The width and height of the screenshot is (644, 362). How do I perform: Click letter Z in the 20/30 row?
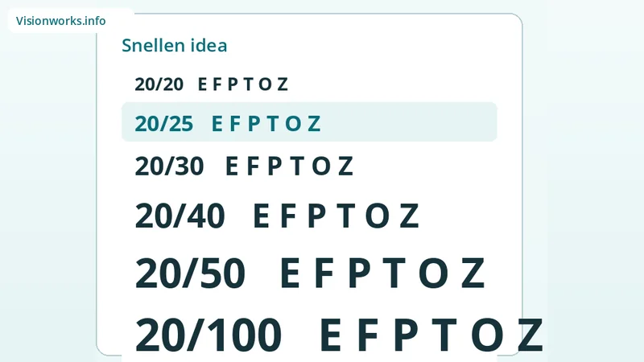point(346,167)
